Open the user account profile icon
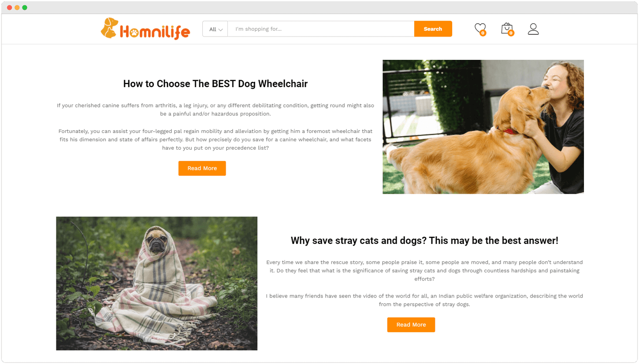 [x=533, y=29]
